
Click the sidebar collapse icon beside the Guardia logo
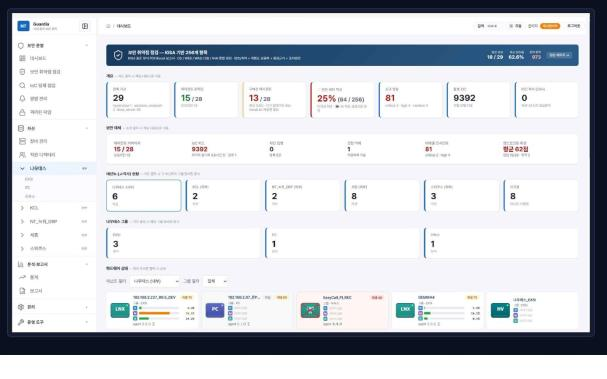[x=85, y=26]
